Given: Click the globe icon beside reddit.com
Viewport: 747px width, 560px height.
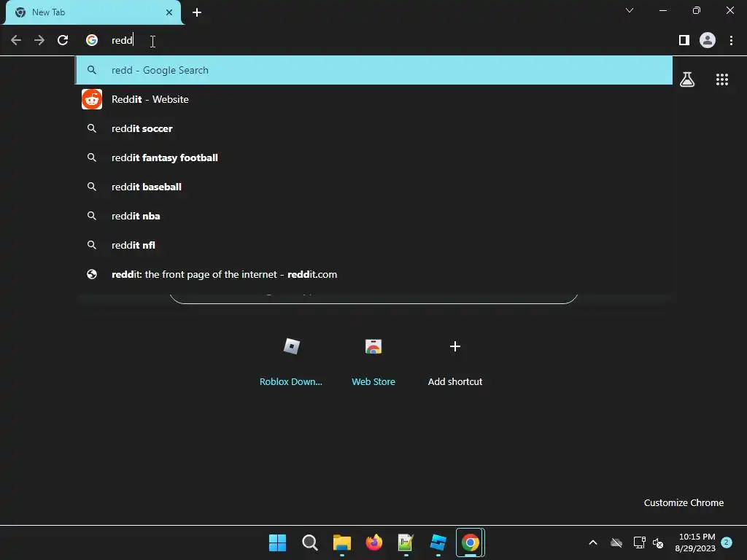Looking at the screenshot, I should 91,274.
